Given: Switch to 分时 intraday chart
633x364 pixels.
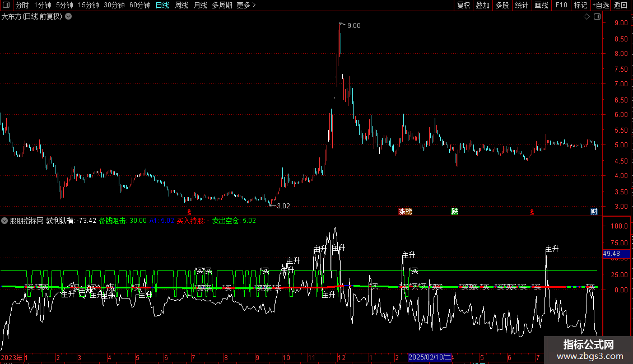Looking at the screenshot, I should [22, 5].
